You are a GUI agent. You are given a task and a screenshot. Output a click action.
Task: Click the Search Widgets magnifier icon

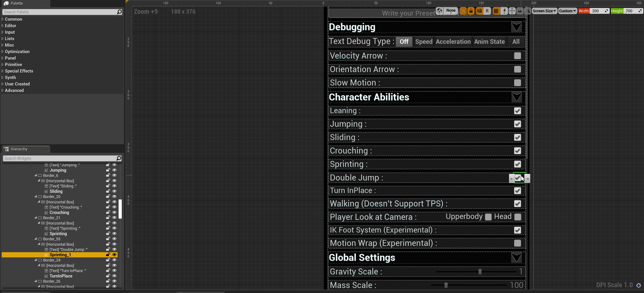tap(119, 158)
